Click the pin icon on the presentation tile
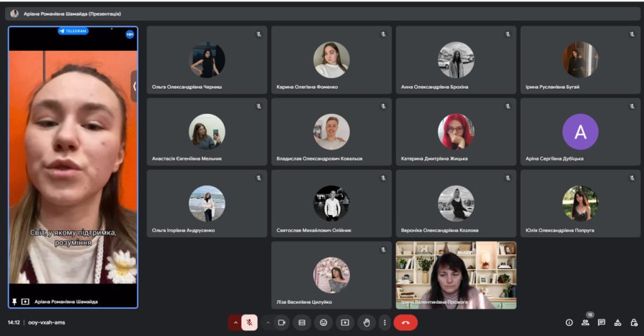644x336 pixels. click(14, 301)
